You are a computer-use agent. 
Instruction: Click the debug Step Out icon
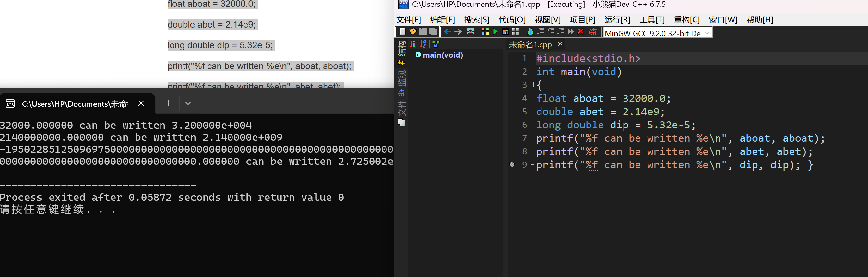coord(561,32)
